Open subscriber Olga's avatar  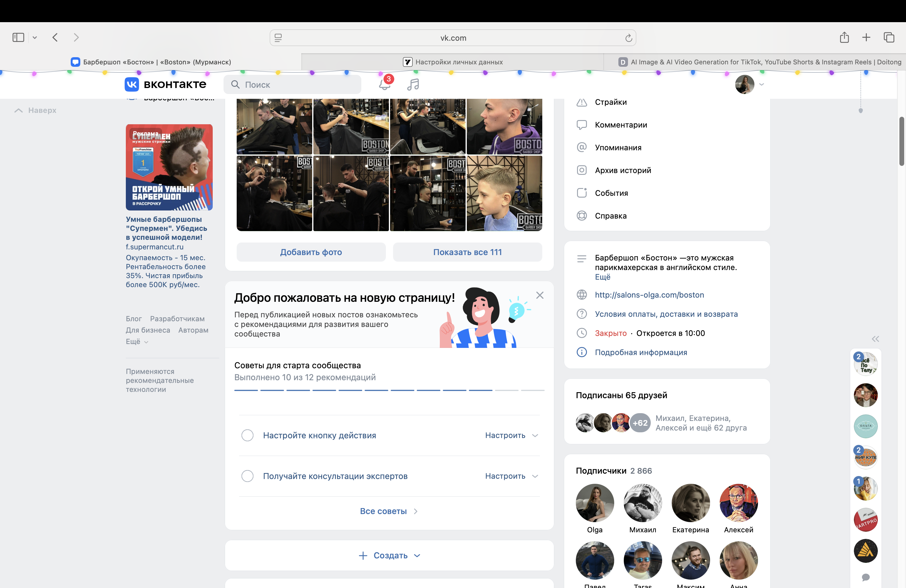pyautogui.click(x=595, y=503)
